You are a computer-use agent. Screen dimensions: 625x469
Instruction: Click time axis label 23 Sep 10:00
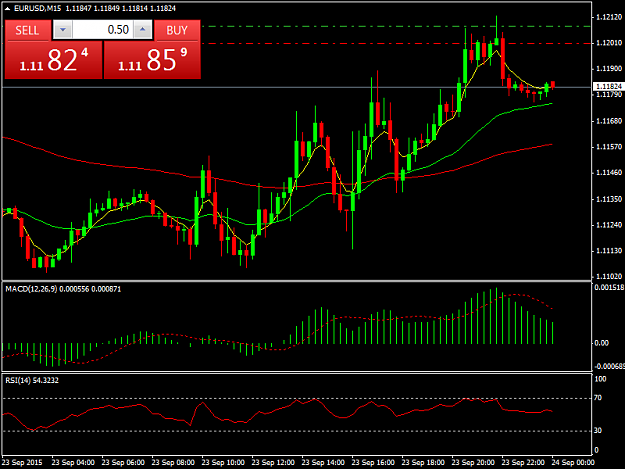click(223, 463)
